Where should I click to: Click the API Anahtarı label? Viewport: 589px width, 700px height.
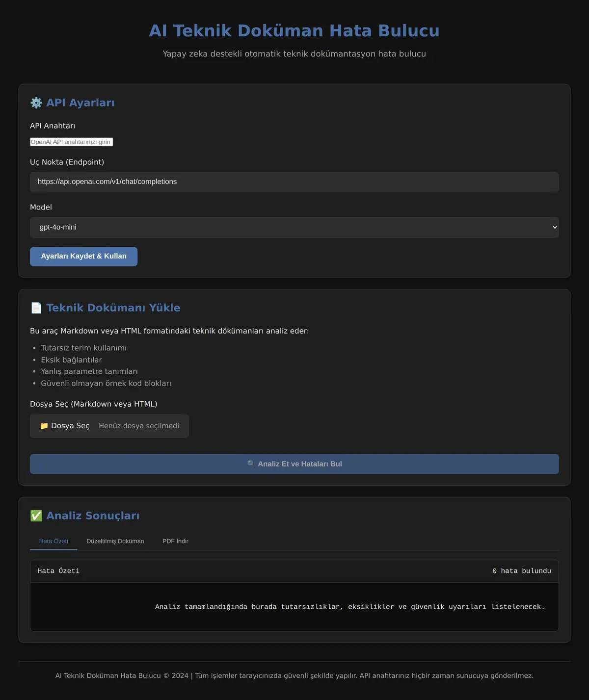click(x=53, y=126)
